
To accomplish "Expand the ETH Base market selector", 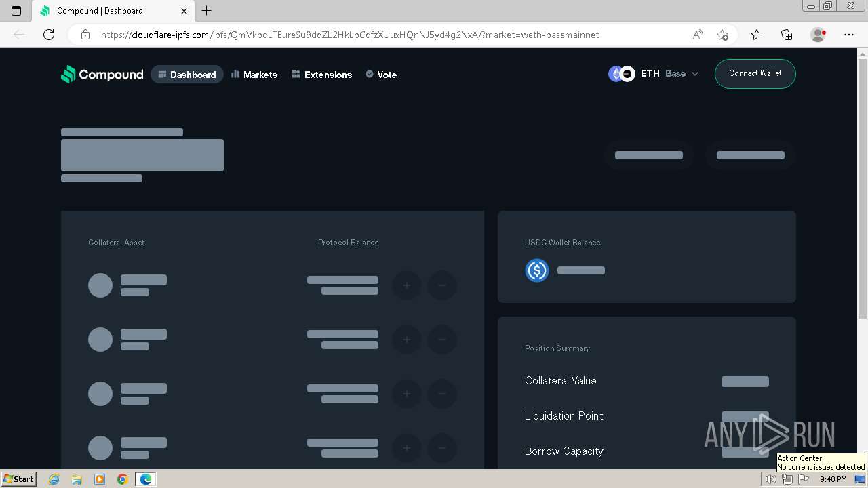I will [654, 74].
